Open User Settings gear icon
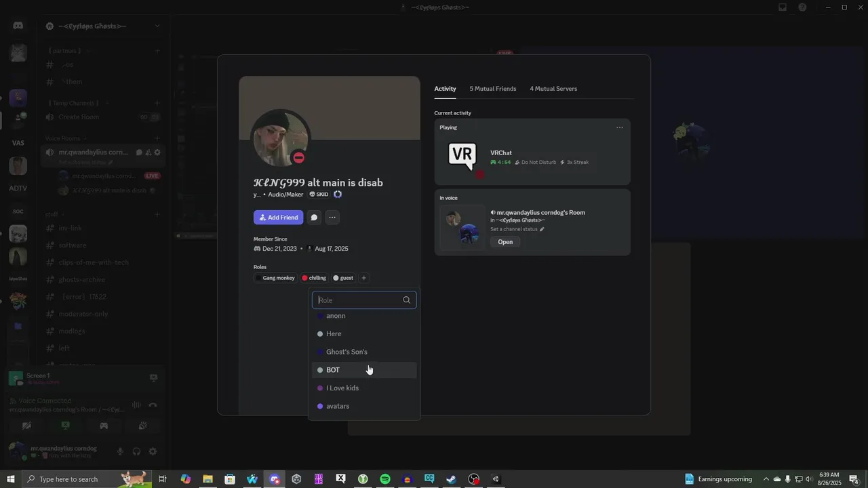 point(153,451)
